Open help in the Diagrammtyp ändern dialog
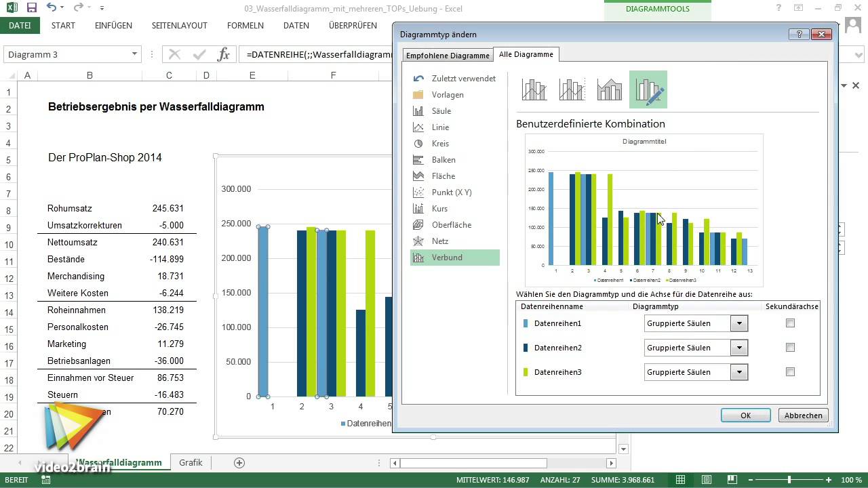868x488 pixels. [799, 35]
